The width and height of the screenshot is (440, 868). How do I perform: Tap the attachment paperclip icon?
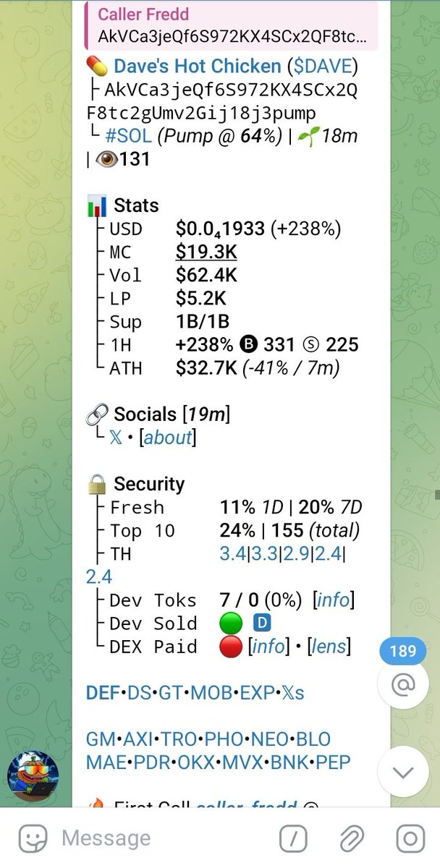point(351,839)
